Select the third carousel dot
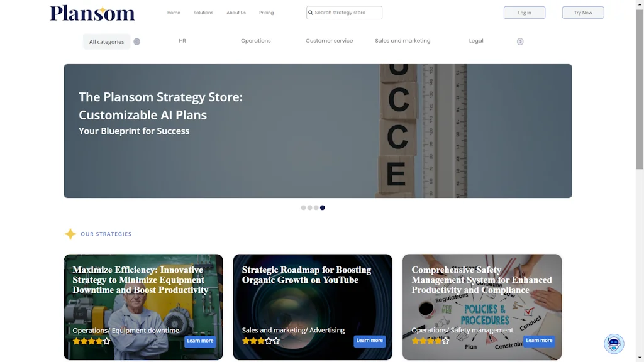 tap(316, 207)
